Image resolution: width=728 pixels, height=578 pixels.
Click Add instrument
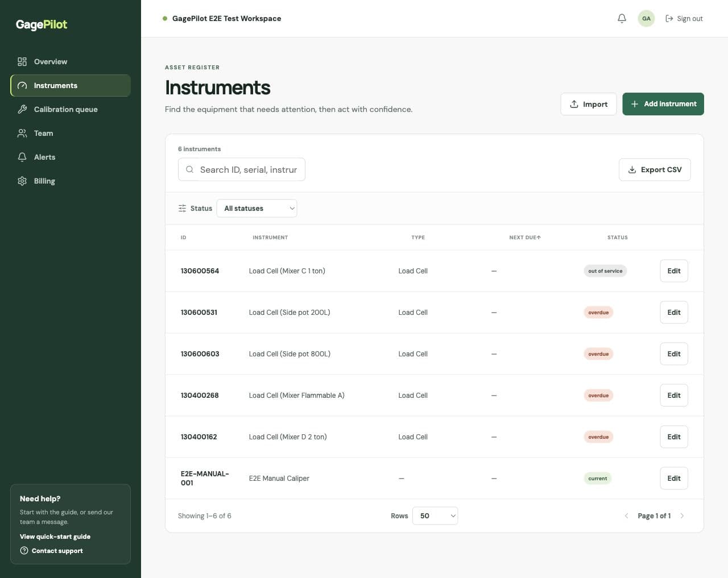[x=663, y=104]
